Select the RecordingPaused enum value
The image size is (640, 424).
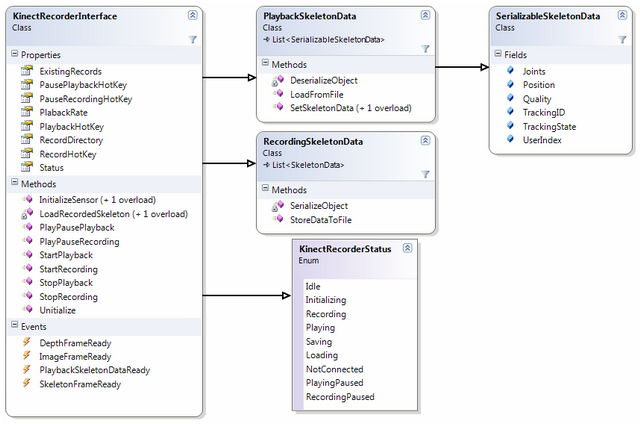coord(340,397)
